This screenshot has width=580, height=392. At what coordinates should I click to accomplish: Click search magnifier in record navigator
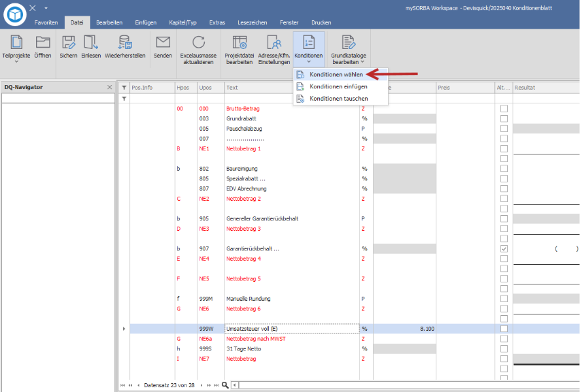(225, 385)
